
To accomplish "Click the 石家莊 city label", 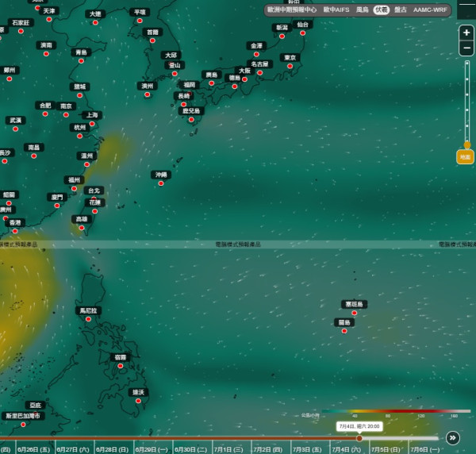I will coord(21,22).
